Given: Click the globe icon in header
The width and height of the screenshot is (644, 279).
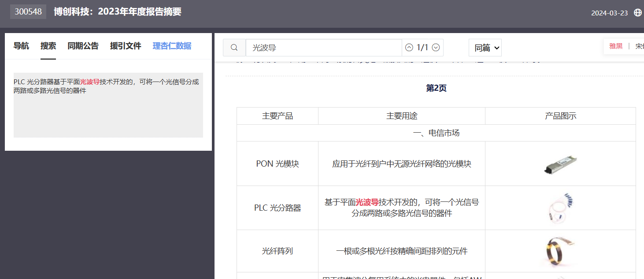Looking at the screenshot, I should click(x=638, y=13).
